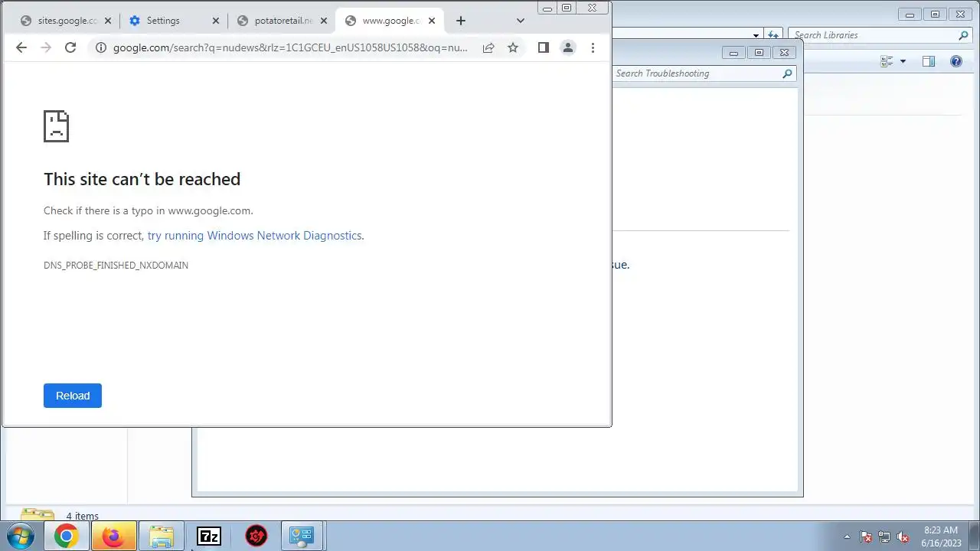The width and height of the screenshot is (980, 551).
Task: Open Action Center flag tray icon
Action: [866, 537]
